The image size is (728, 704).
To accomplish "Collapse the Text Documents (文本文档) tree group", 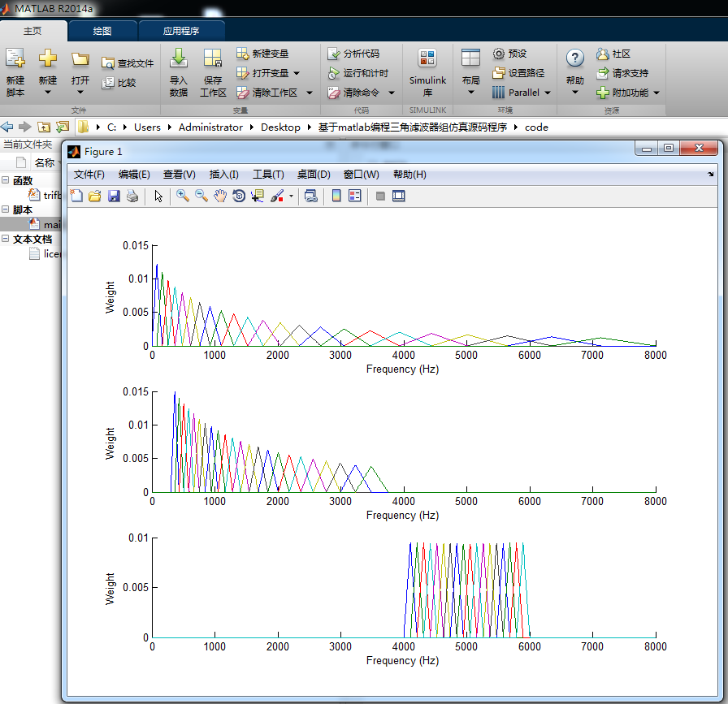I will (6, 239).
